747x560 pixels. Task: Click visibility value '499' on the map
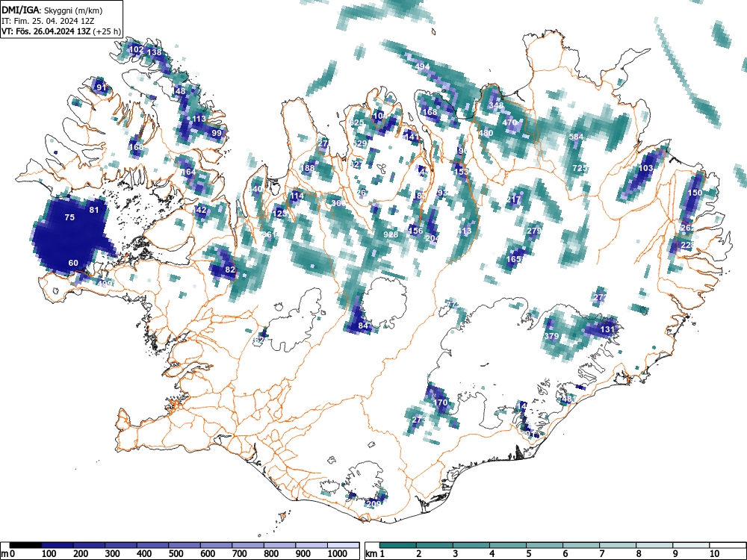(105, 283)
